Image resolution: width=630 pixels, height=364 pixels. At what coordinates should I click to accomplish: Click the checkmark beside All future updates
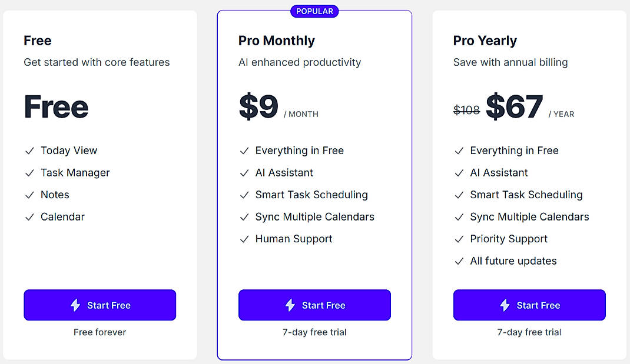[459, 261]
